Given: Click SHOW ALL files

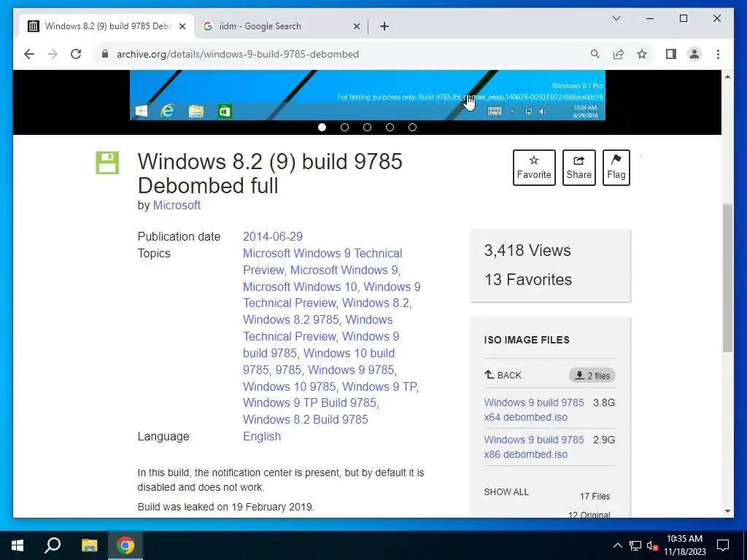Looking at the screenshot, I should pos(506,492).
